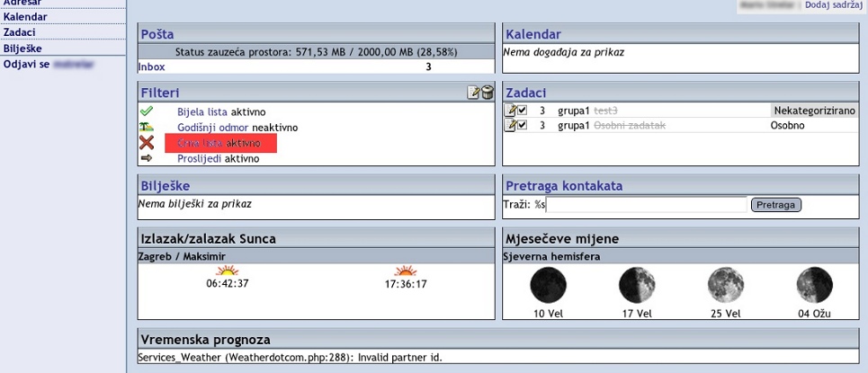Viewport: 868px width, 373px height.
Task: Open Bilješke from the left sidebar
Action: pos(22,49)
